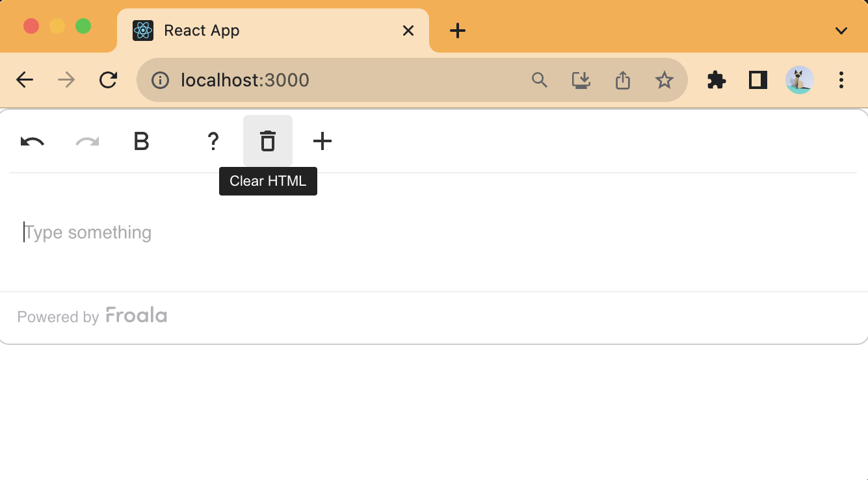Toggle bold formatting in the editor
Image resolution: width=868 pixels, height=480 pixels.
141,141
